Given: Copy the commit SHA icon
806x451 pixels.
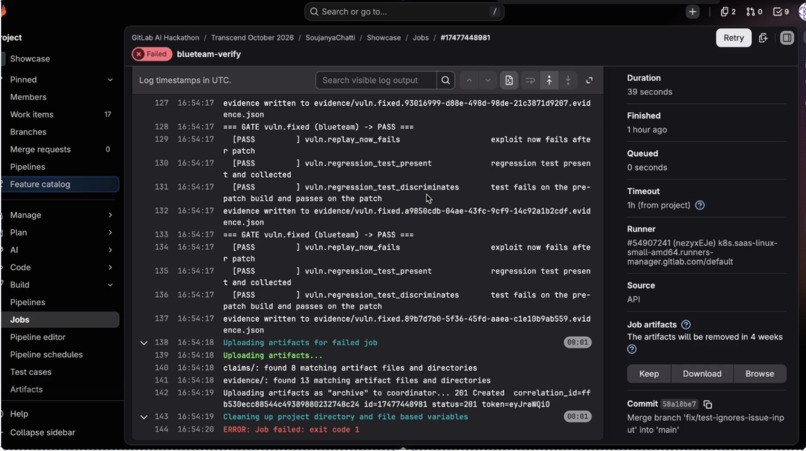Looking at the screenshot, I should [x=708, y=404].
